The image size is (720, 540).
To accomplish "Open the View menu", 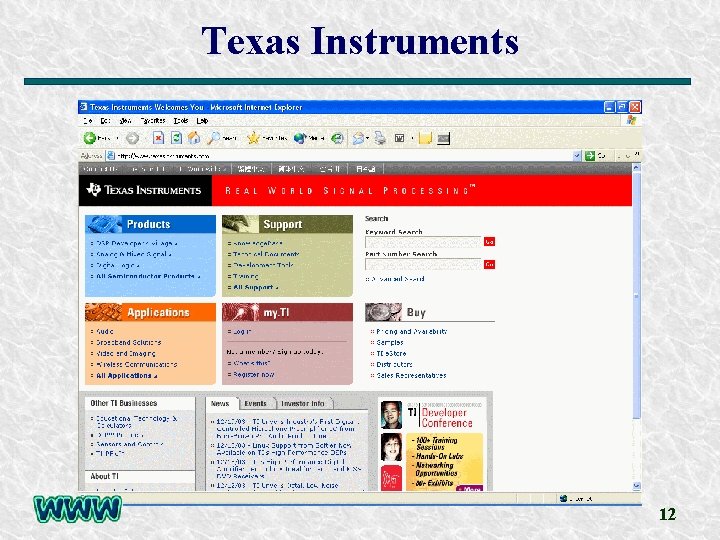I will 125,121.
